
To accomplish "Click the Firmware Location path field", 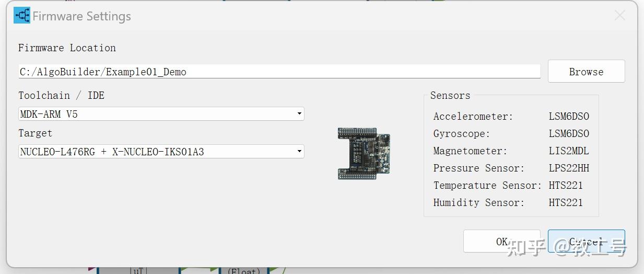I will [279, 72].
